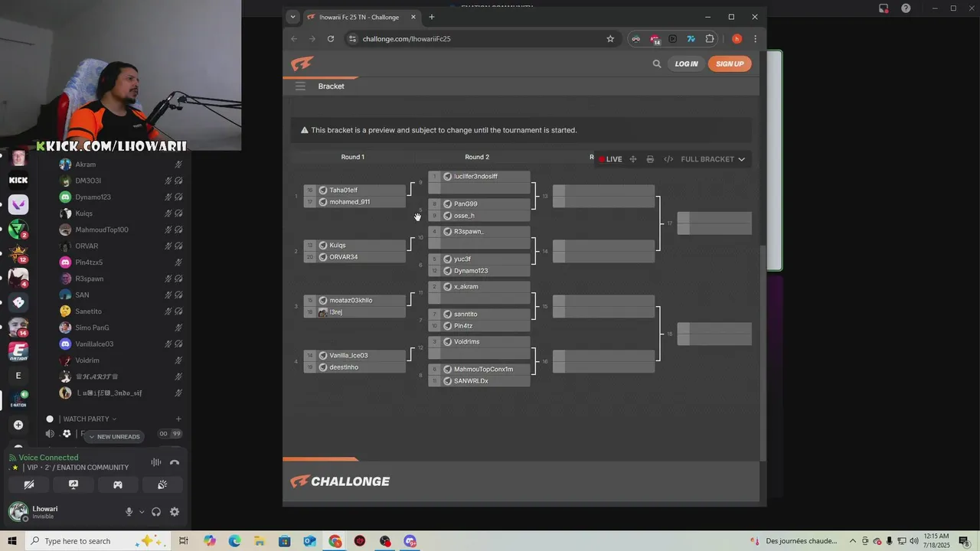Click the Round 2 column header
This screenshot has width=980, height=551.
(477, 157)
